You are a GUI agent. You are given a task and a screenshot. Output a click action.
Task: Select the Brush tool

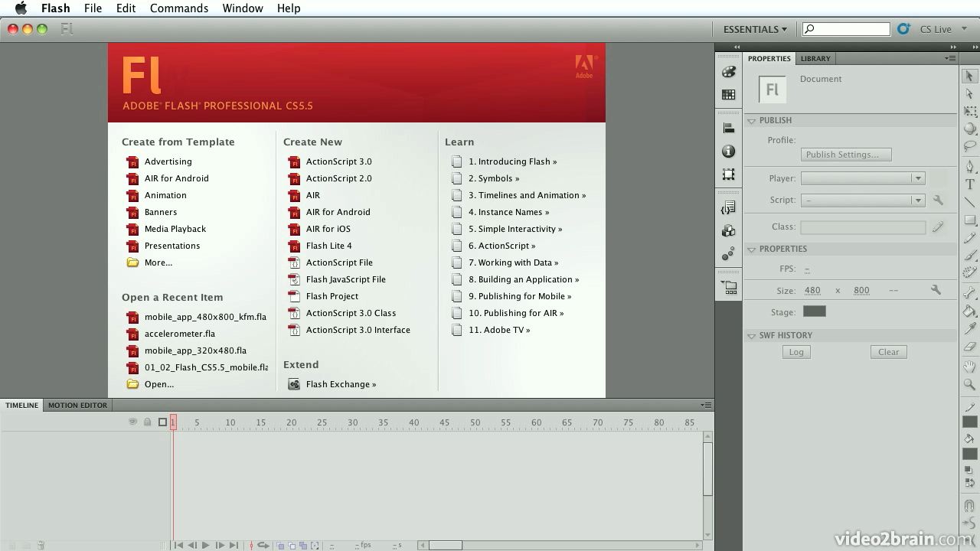pos(969,256)
